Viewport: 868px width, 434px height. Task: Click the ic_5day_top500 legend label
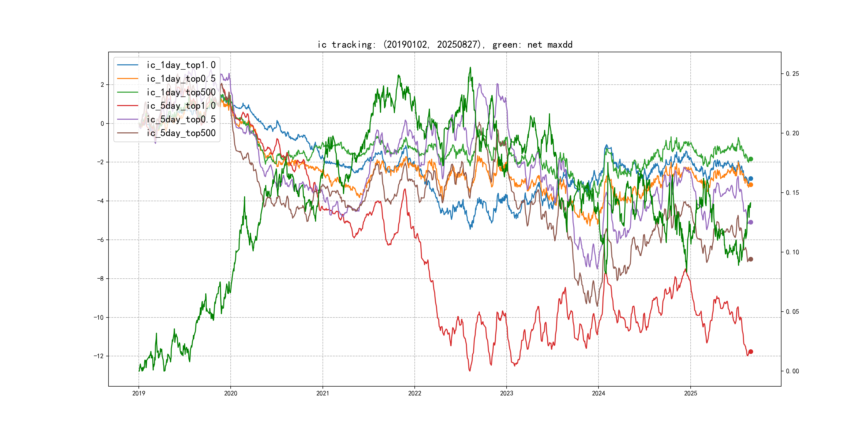coord(181,133)
